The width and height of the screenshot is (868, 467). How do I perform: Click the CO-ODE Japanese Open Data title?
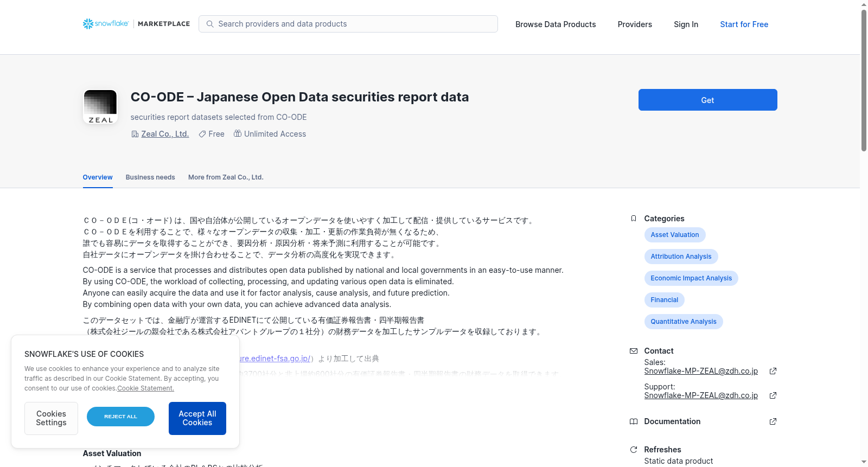click(x=299, y=97)
